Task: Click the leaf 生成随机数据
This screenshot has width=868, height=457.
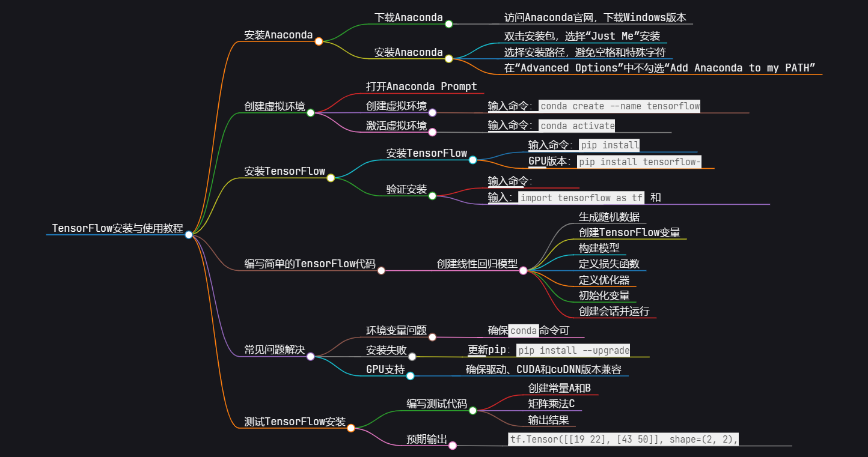Action: [x=609, y=217]
